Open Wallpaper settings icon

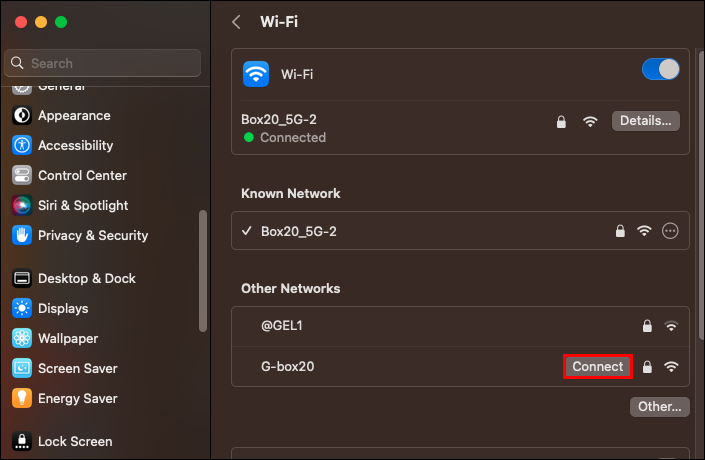point(22,339)
